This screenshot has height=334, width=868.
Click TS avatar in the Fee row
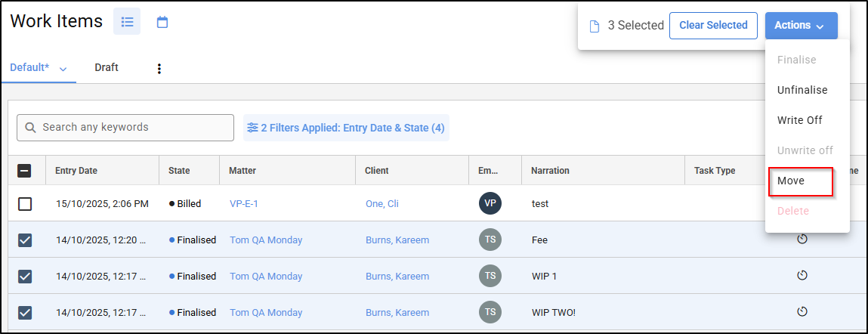tap(490, 240)
